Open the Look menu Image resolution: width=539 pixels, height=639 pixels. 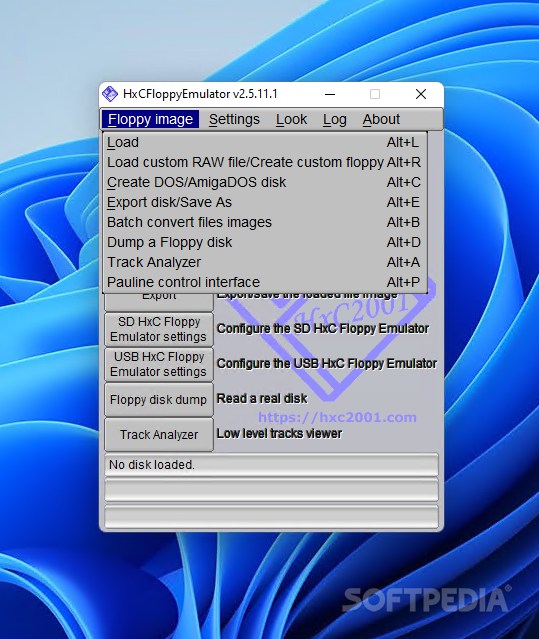[291, 119]
